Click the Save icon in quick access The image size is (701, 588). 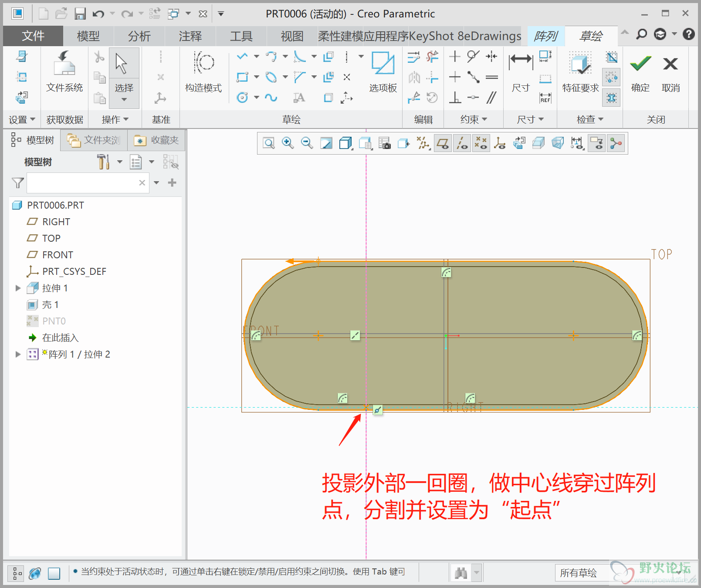(x=80, y=14)
